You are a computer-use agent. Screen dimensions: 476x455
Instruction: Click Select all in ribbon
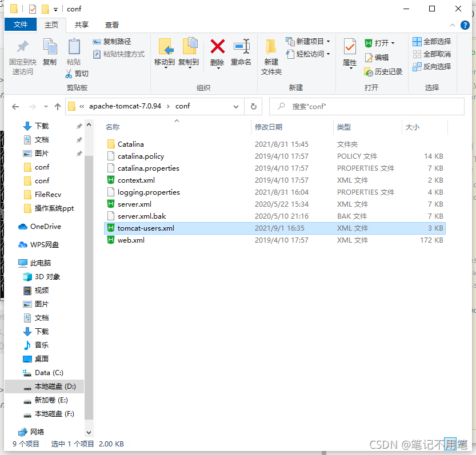click(431, 42)
